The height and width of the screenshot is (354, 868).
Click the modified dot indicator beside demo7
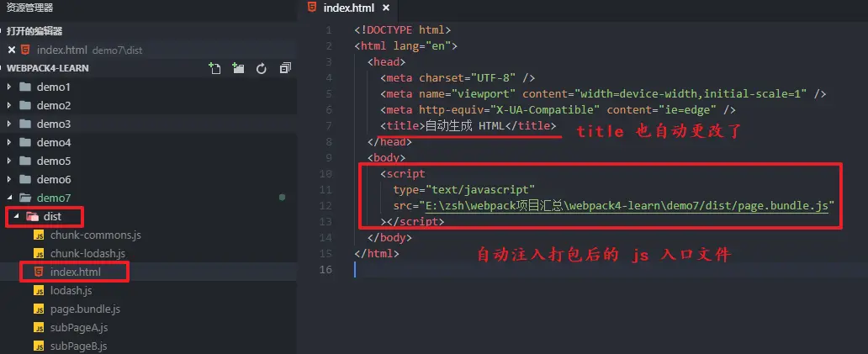coord(282,197)
